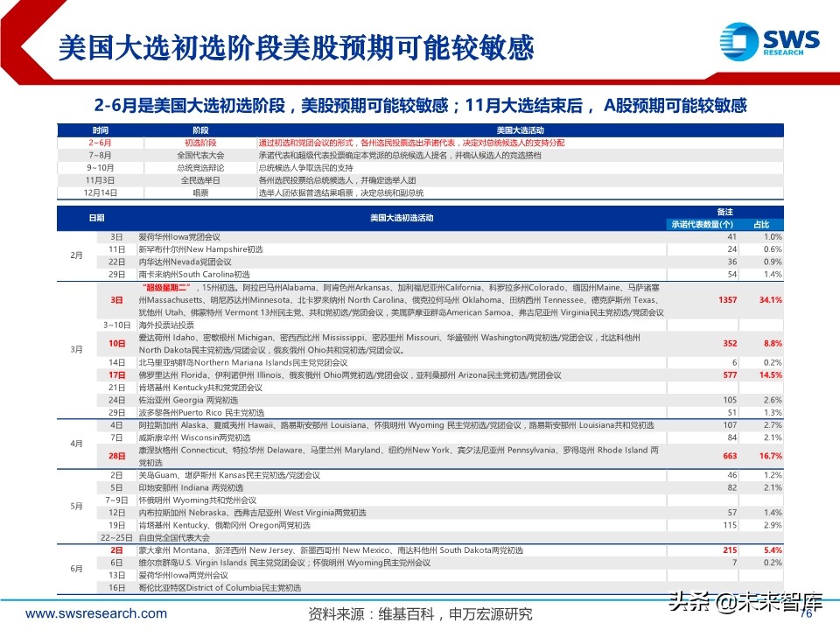
Task: Select the 唱票 stage cell
Action: coord(200,192)
